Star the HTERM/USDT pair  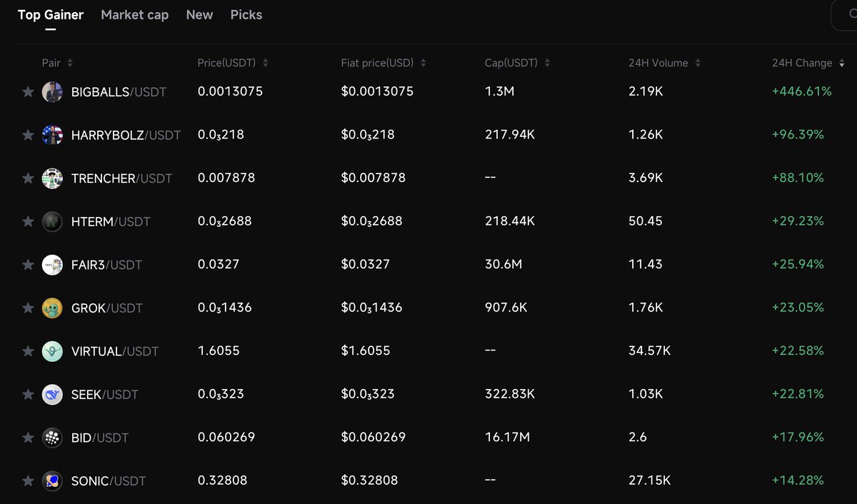click(x=28, y=221)
